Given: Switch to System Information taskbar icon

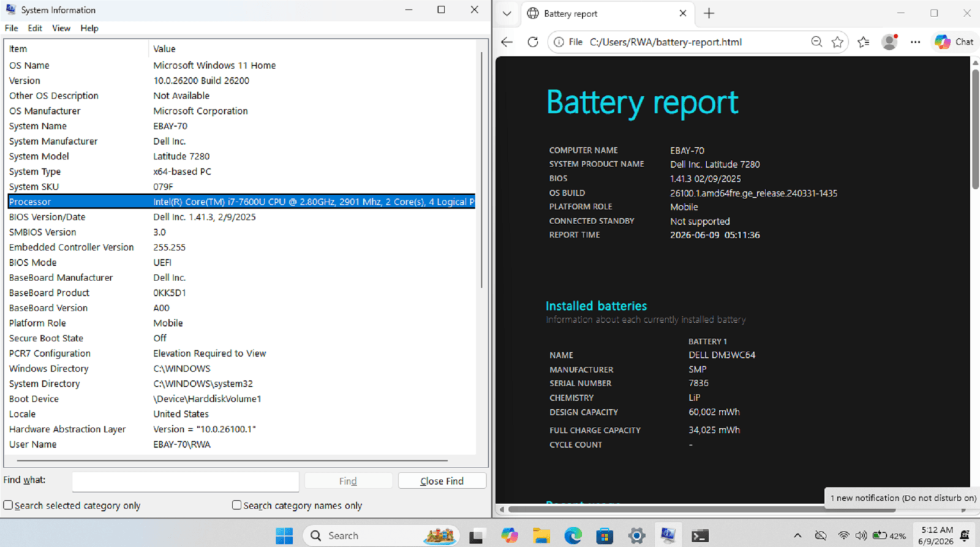Looking at the screenshot, I should [x=668, y=535].
